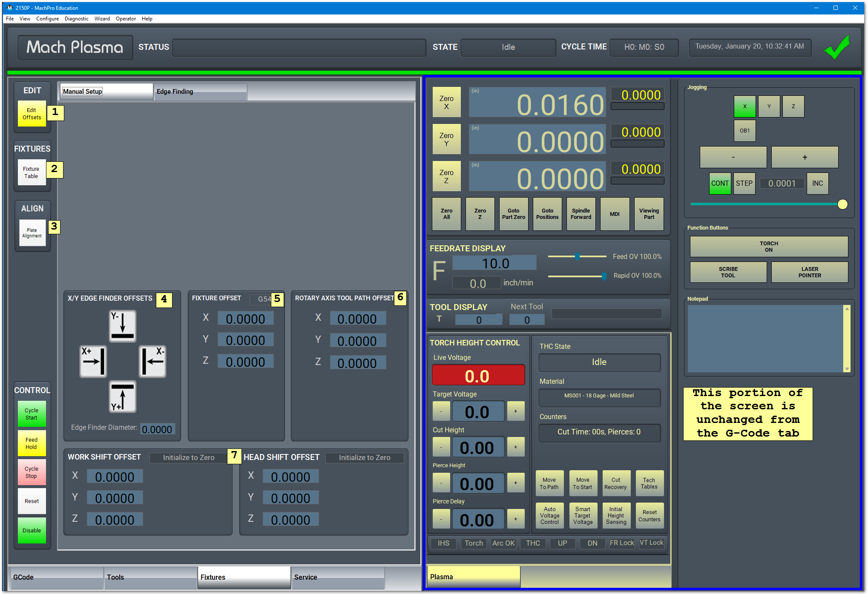Click the Zero Y button
The image size is (868, 595).
[x=446, y=139]
